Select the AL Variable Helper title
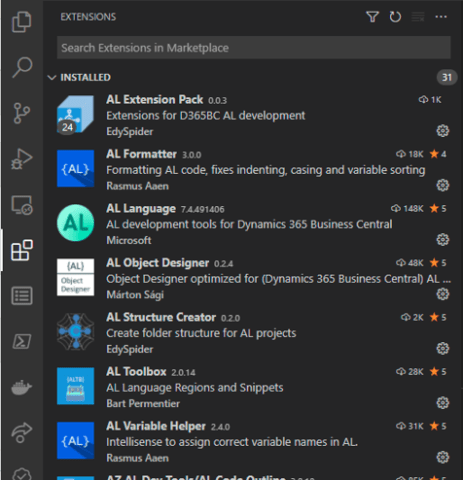The width and height of the screenshot is (463, 480). click(x=156, y=426)
